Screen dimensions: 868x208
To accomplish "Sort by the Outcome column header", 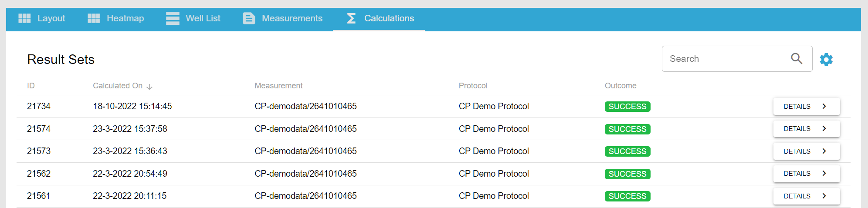I will [620, 86].
